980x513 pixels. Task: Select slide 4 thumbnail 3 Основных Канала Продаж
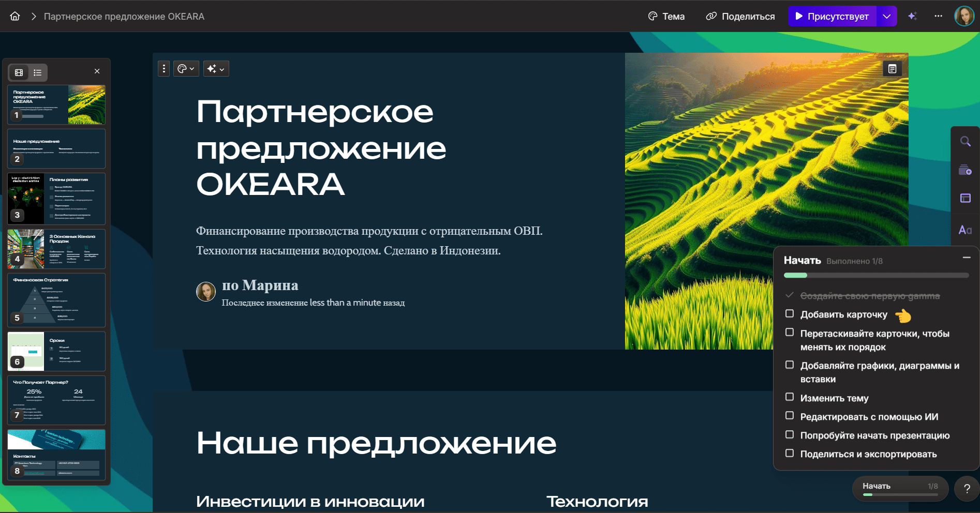tap(56, 249)
